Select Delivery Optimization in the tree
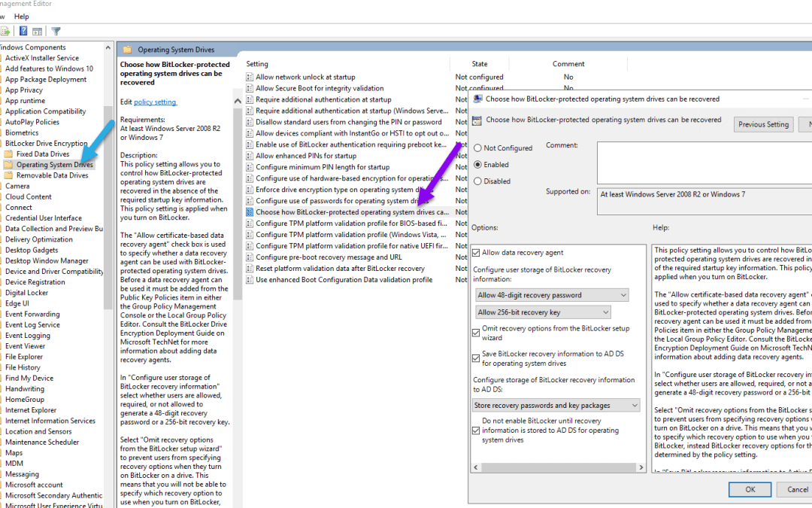 click(x=39, y=239)
